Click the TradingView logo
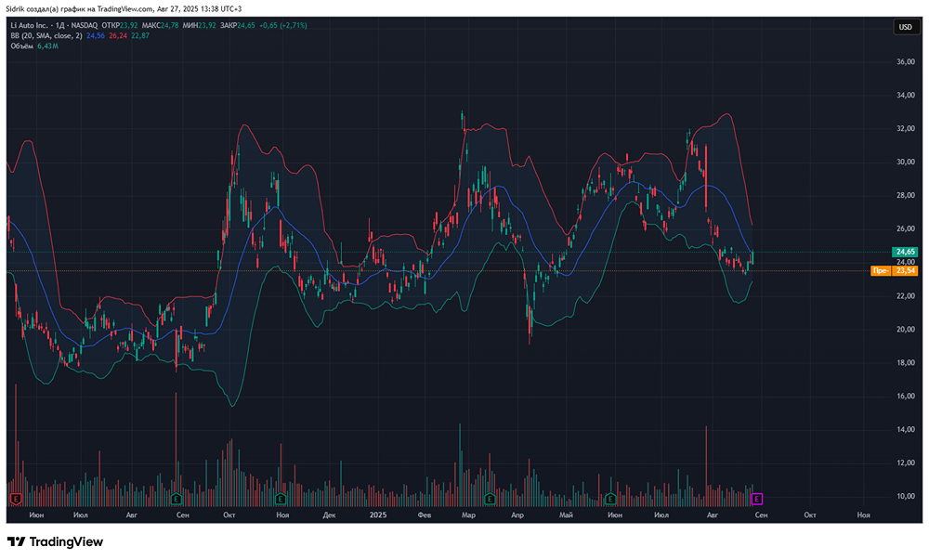Viewport: 929px width, 560px height. point(55,541)
